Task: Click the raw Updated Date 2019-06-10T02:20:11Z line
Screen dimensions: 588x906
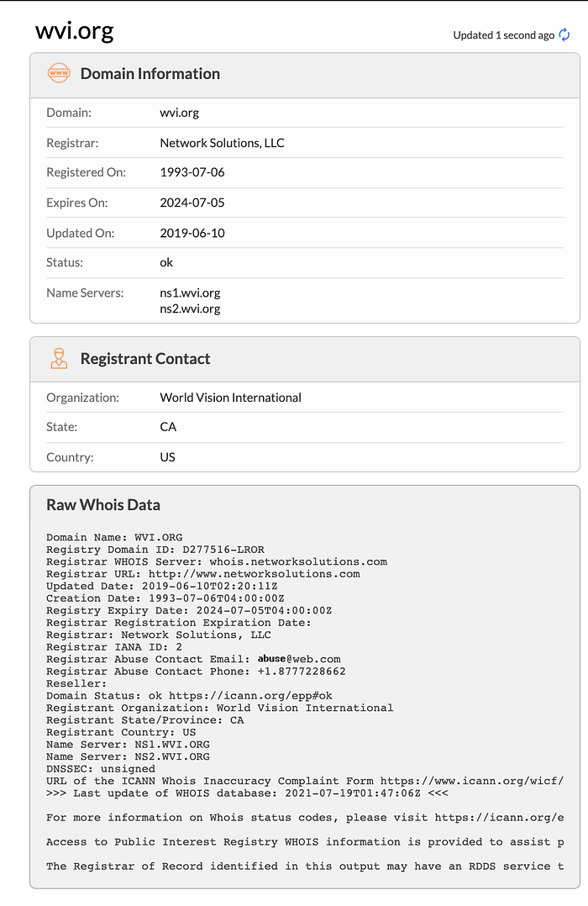Action: [162, 586]
